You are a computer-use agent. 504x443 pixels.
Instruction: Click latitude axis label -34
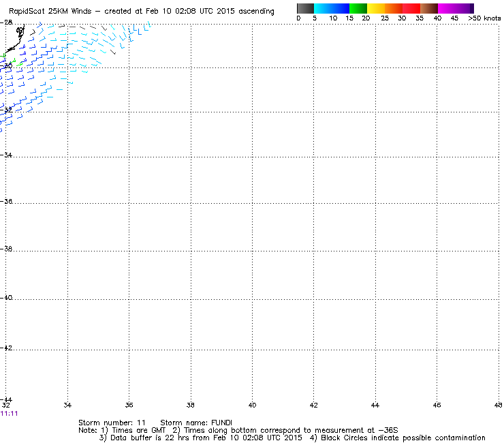[x=6, y=155]
